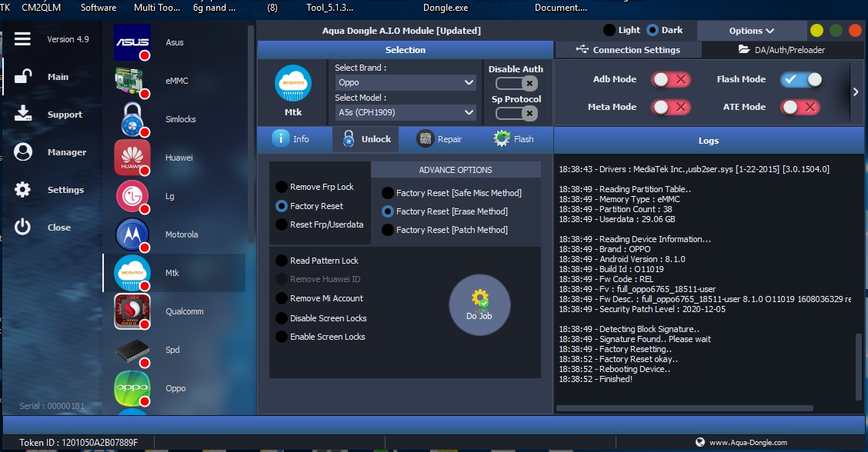Choose the Remove Mi Account option

(x=319, y=298)
